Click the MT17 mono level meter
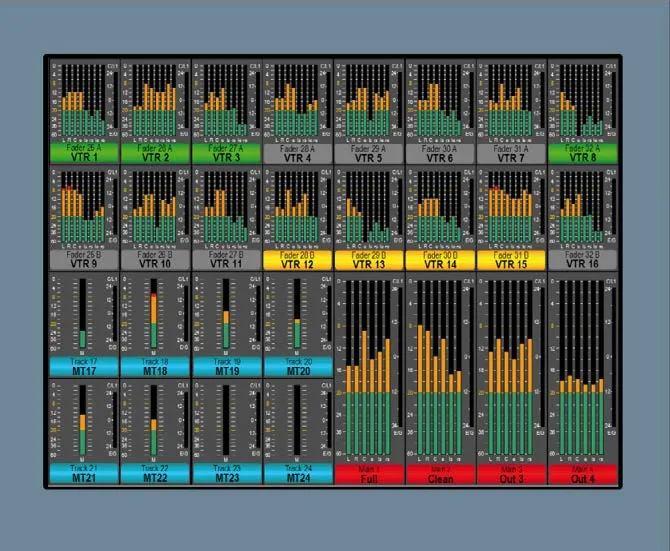Viewport: 670px width, 551px height. [83, 314]
